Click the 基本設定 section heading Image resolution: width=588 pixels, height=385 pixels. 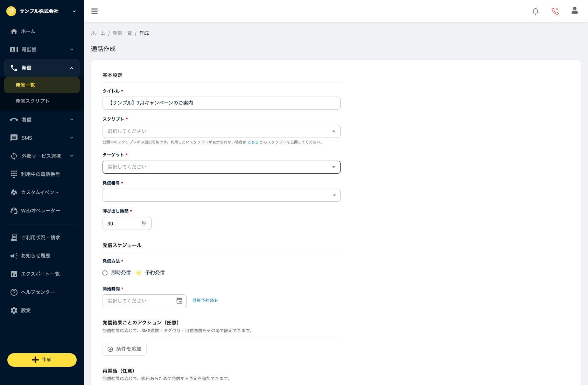[x=112, y=75]
